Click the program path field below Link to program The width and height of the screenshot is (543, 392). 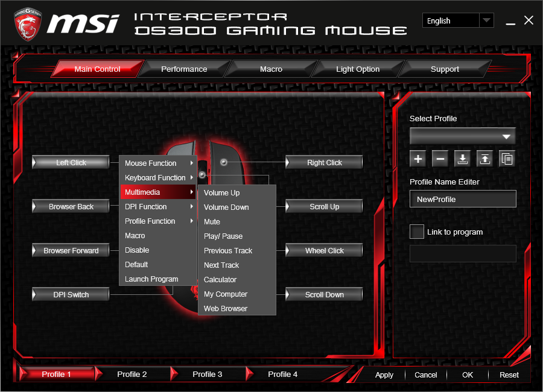tap(463, 254)
